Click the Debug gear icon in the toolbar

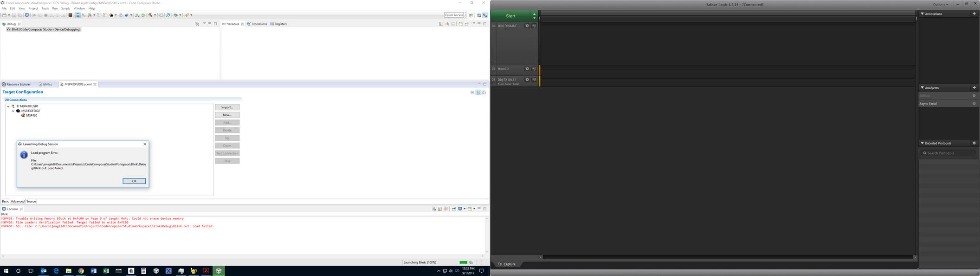(x=175, y=15)
